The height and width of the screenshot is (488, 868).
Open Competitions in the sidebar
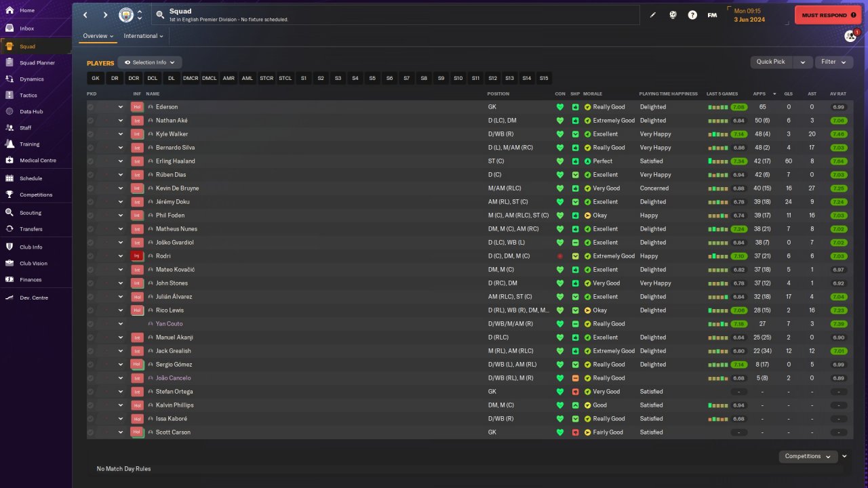36,195
